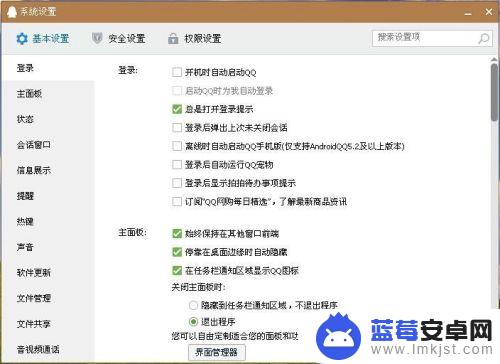The image size is (500, 364).
Task: Select 声音 in the left sidebar
Action: click(x=48, y=247)
